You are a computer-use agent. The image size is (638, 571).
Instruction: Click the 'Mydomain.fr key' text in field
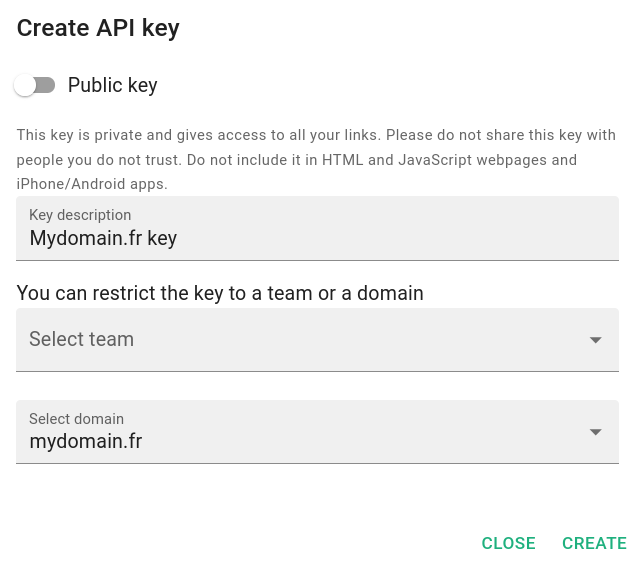(103, 239)
